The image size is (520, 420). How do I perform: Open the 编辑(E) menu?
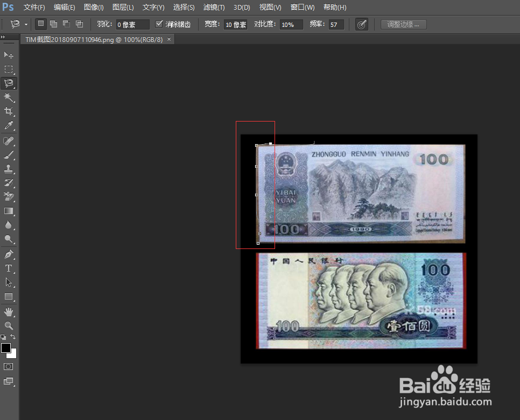(65, 8)
